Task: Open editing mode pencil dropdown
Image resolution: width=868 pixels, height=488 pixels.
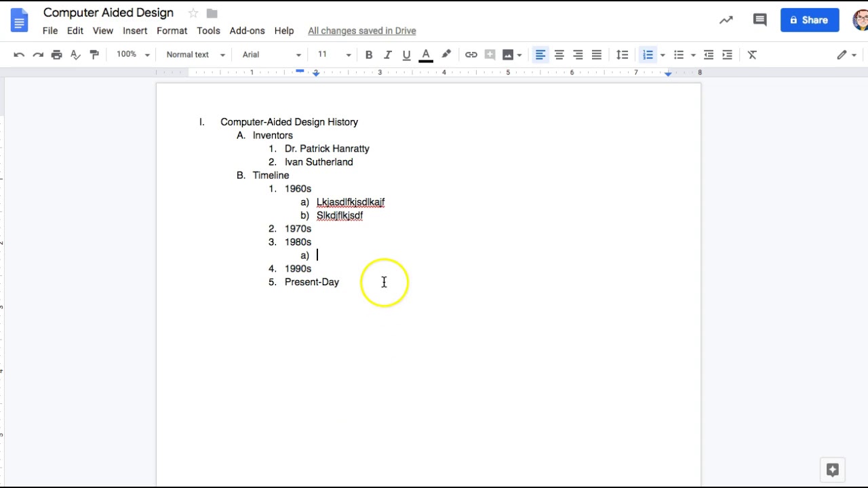Action: [846, 55]
